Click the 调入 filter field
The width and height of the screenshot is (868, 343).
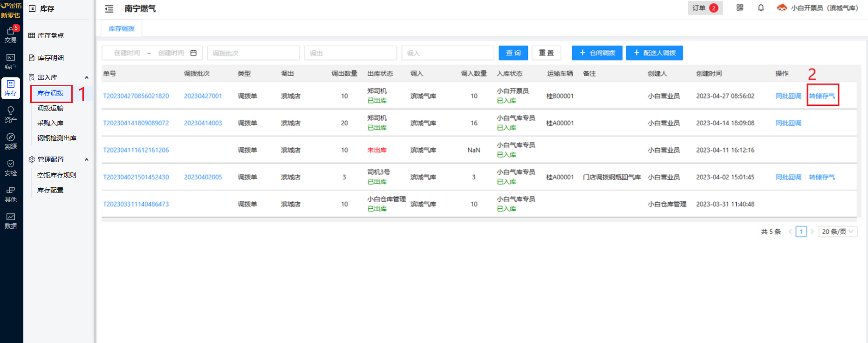pos(448,53)
